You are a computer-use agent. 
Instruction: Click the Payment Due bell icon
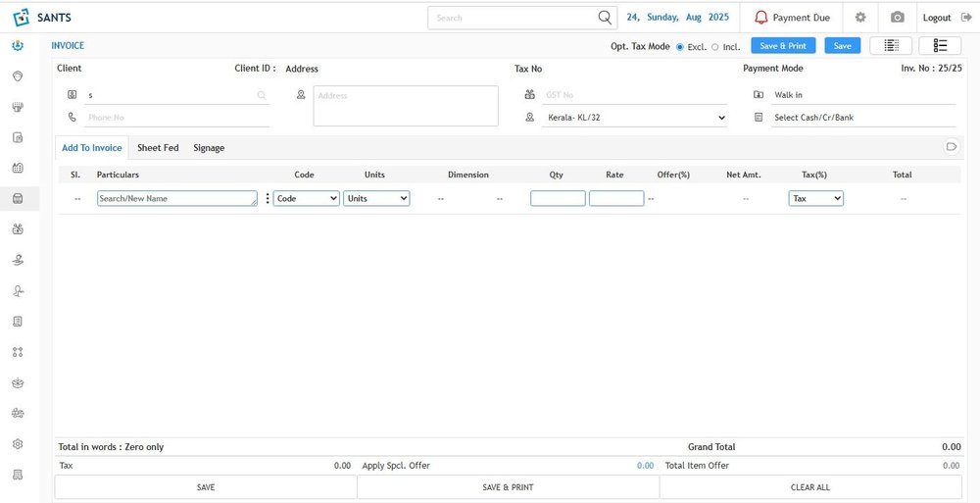pyautogui.click(x=760, y=18)
